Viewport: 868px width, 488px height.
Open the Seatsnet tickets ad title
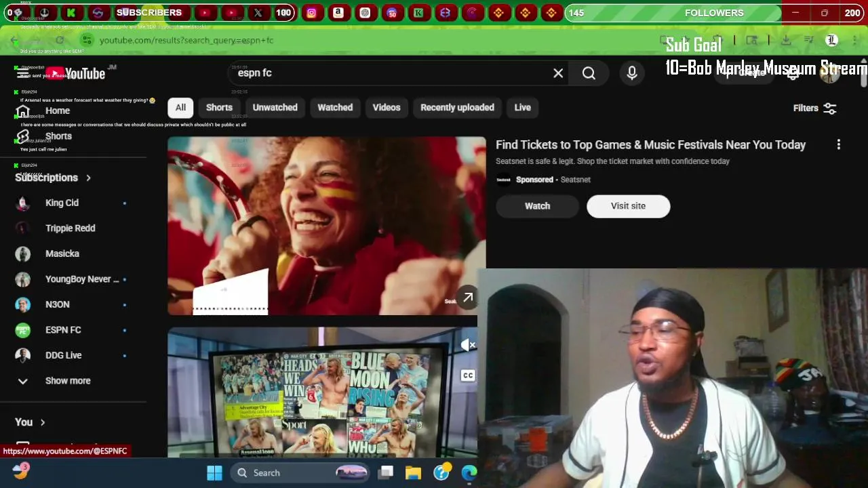pos(650,145)
